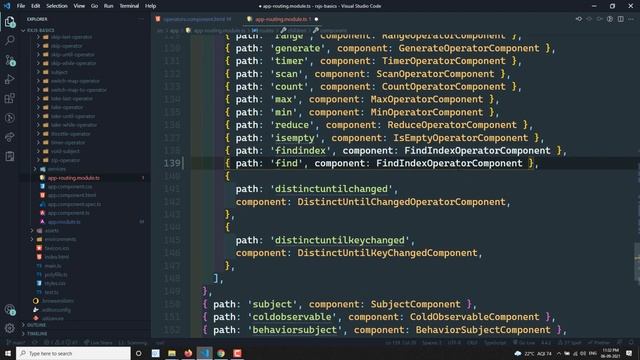The width and height of the screenshot is (640, 360).
Task: Click the Windows Start button
Action: click(8, 353)
